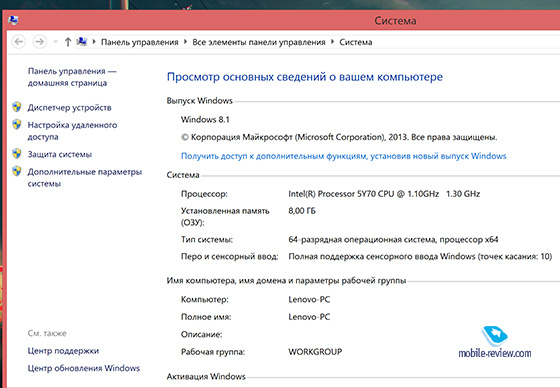Select Панель управления breadcrumb
The height and width of the screenshot is (388, 560).
[140, 42]
